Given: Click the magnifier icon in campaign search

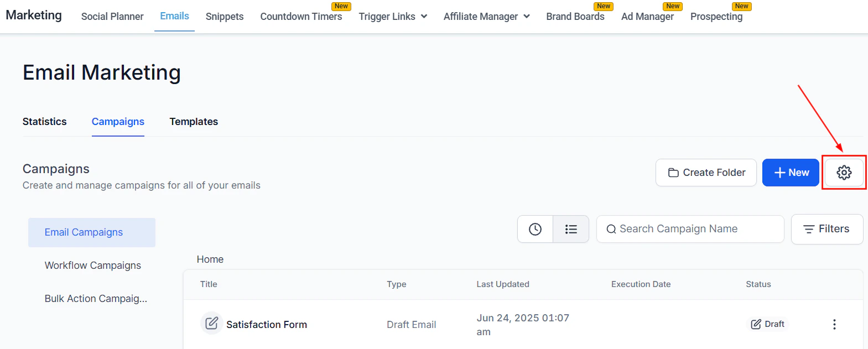Looking at the screenshot, I should click(611, 228).
